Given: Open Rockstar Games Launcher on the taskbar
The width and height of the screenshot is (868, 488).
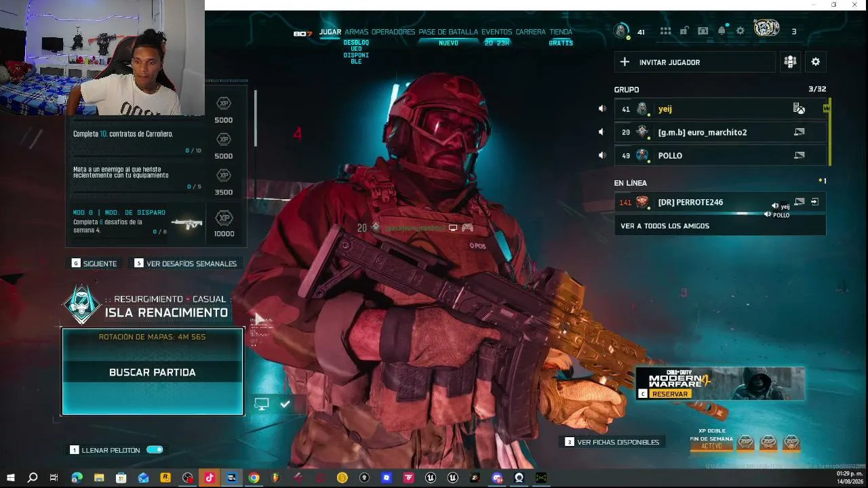Looking at the screenshot, I should (x=165, y=478).
